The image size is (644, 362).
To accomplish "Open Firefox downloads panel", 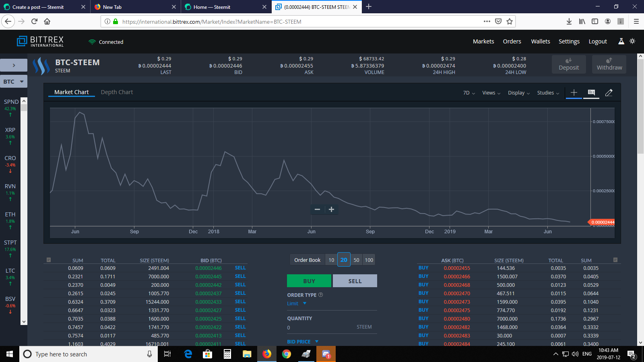I will 569,21.
